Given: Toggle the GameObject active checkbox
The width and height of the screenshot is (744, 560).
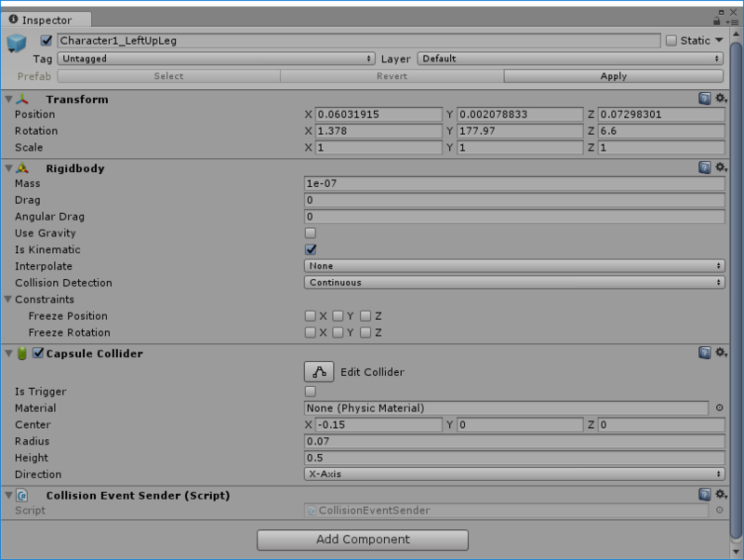Looking at the screenshot, I should [x=46, y=40].
